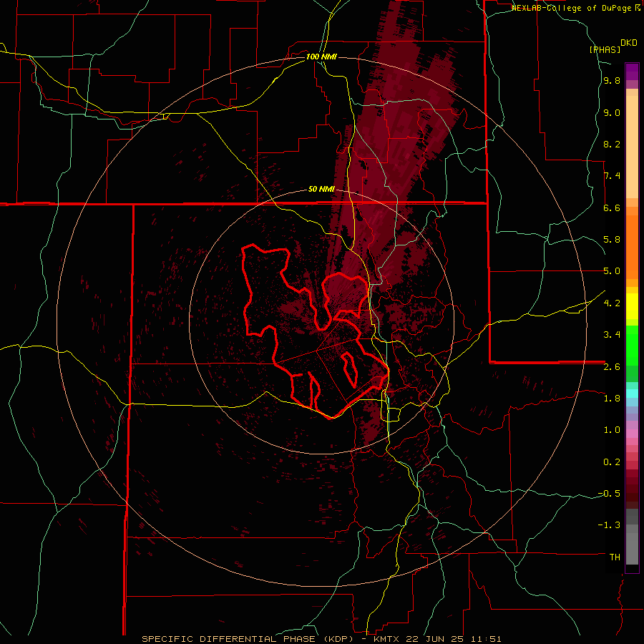Click the 5.8 value on the color scale

pyautogui.click(x=612, y=240)
